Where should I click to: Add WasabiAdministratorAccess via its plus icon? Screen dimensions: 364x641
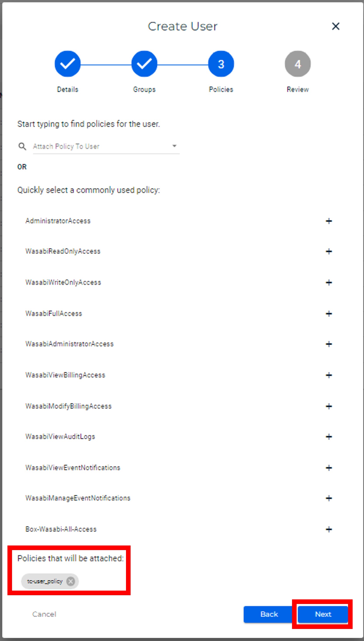pos(329,344)
